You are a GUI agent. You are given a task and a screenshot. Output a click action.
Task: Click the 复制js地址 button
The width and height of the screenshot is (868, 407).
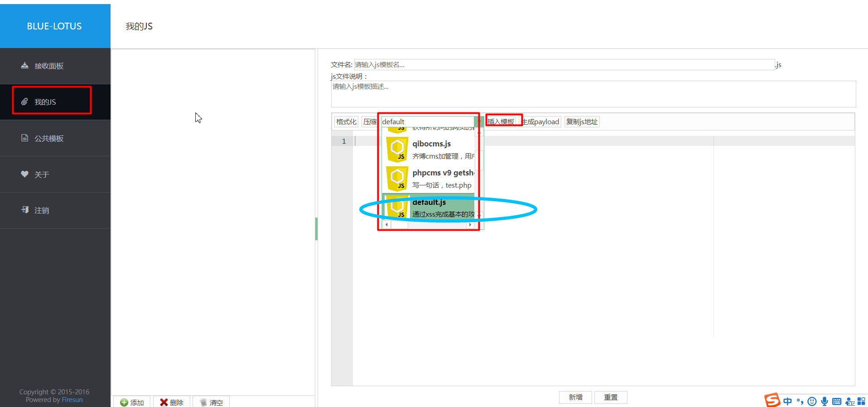[582, 121]
